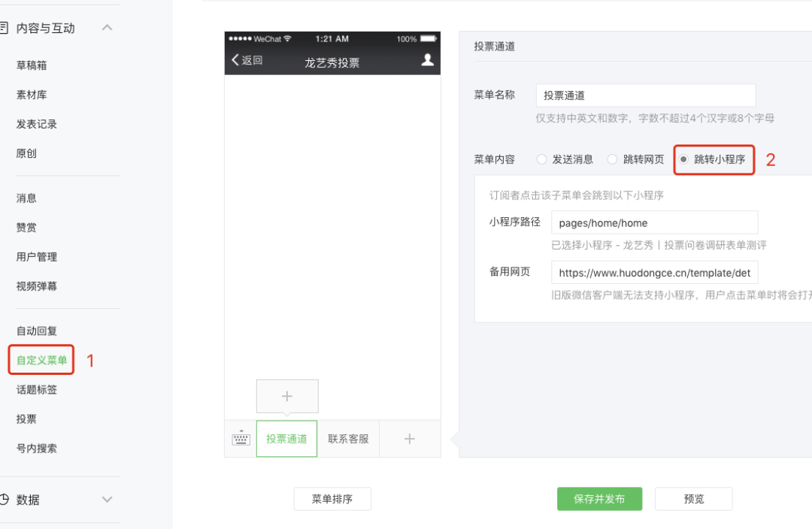The image size is (812, 529).
Task: Click the back arrow labeled 返回
Action: point(247,60)
